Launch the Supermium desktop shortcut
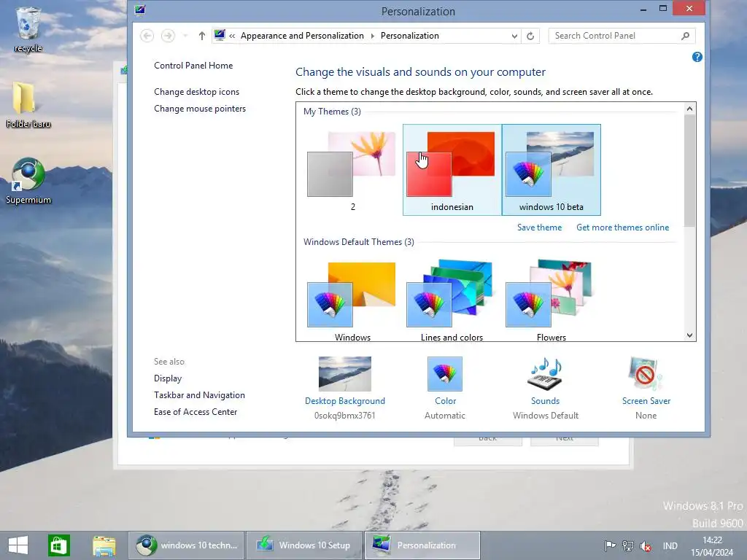The image size is (747, 560). pos(28,181)
